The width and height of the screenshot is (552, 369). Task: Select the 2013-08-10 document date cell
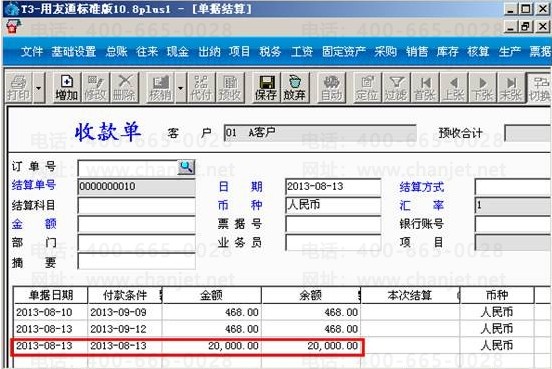pyautogui.click(x=51, y=312)
